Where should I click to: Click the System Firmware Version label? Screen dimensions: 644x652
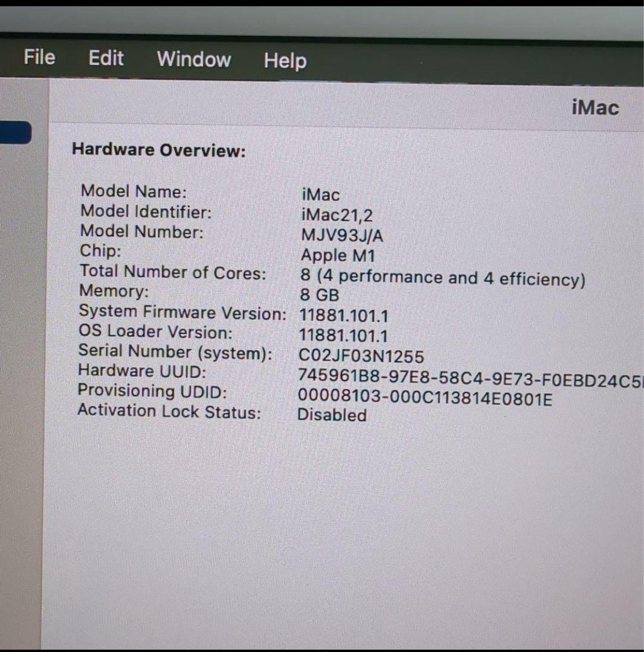(182, 313)
